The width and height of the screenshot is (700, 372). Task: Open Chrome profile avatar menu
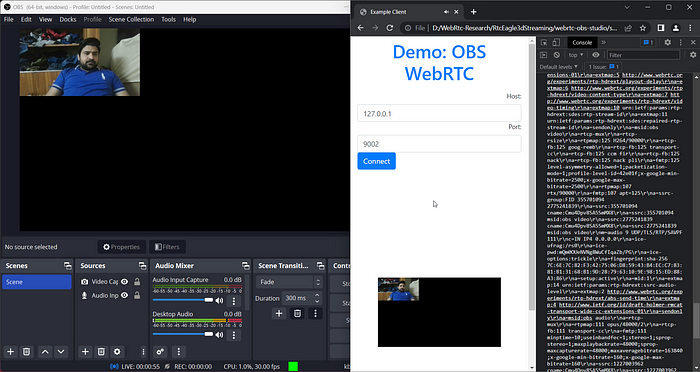(676, 28)
